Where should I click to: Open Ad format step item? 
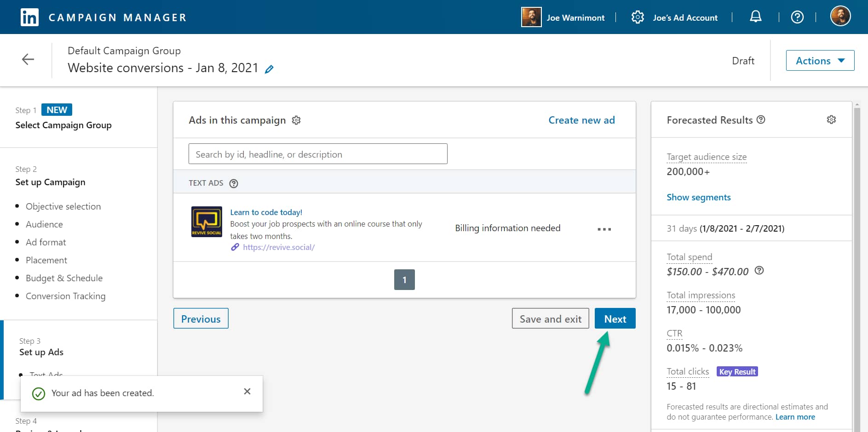click(x=46, y=242)
